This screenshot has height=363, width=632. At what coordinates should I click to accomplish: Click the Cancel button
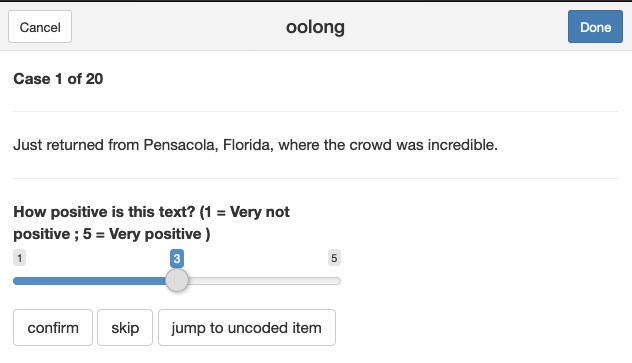[40, 27]
